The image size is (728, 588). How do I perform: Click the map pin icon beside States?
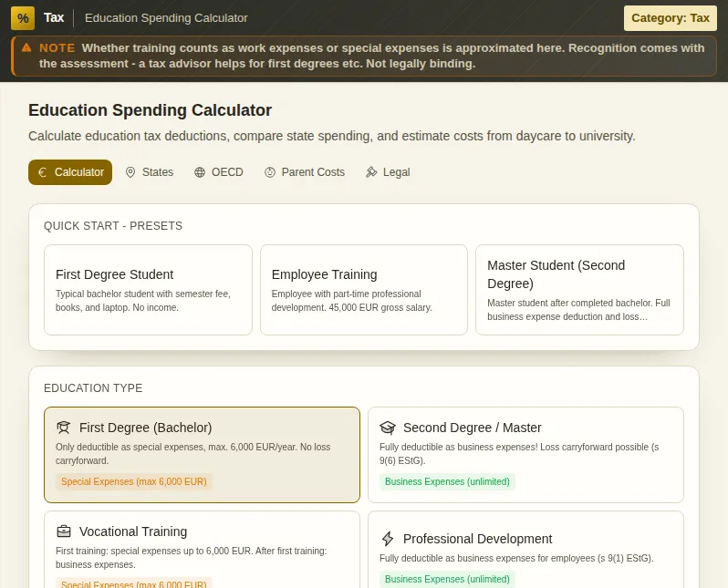point(130,172)
